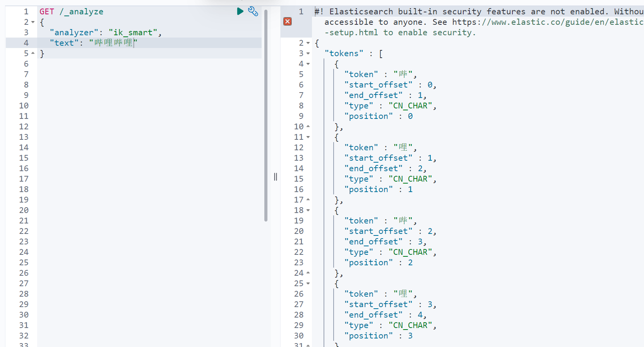This screenshot has width=644, height=347.
Task: Click "position" on response line 30
Action: pyautogui.click(x=368, y=336)
